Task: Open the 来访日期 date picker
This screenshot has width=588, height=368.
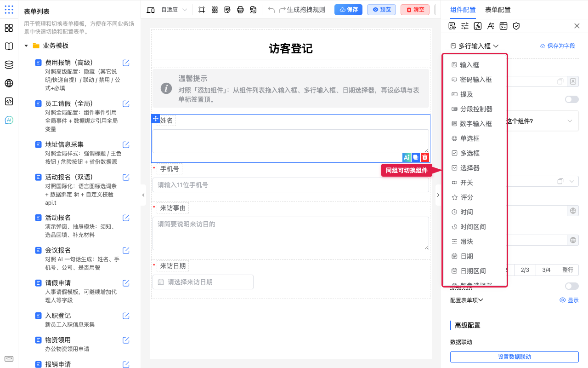Action: click(203, 282)
